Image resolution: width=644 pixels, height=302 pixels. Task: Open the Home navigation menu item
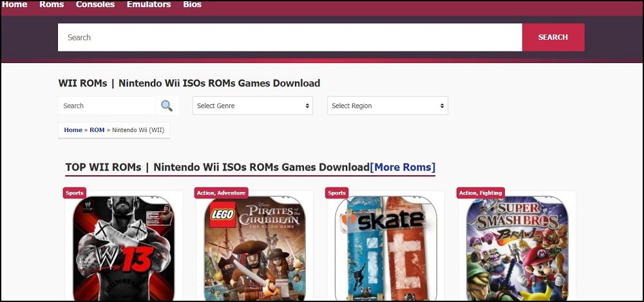click(15, 5)
